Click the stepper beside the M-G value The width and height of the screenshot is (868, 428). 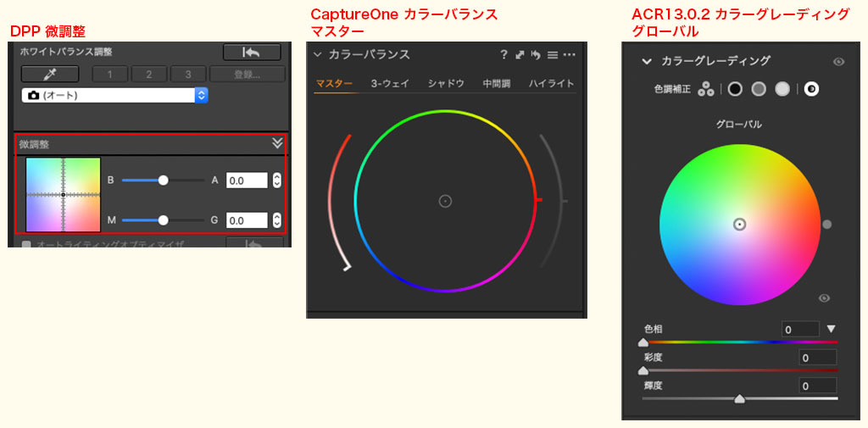(277, 220)
